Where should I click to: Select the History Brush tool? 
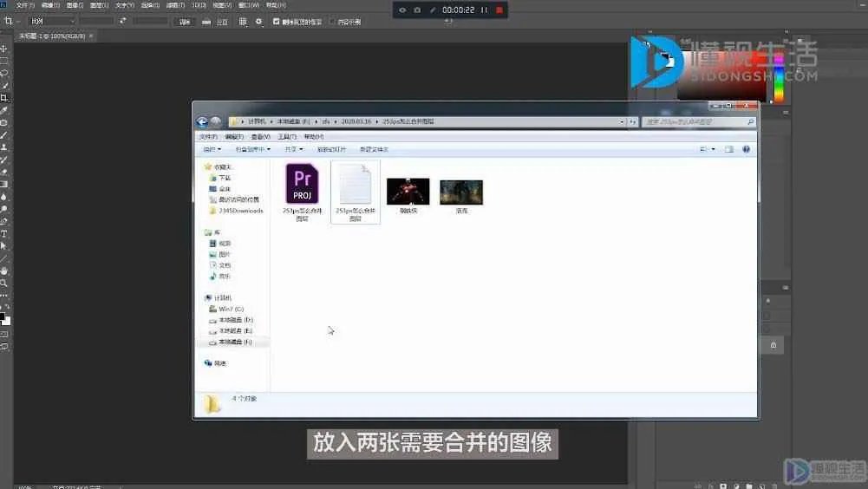(x=3, y=160)
